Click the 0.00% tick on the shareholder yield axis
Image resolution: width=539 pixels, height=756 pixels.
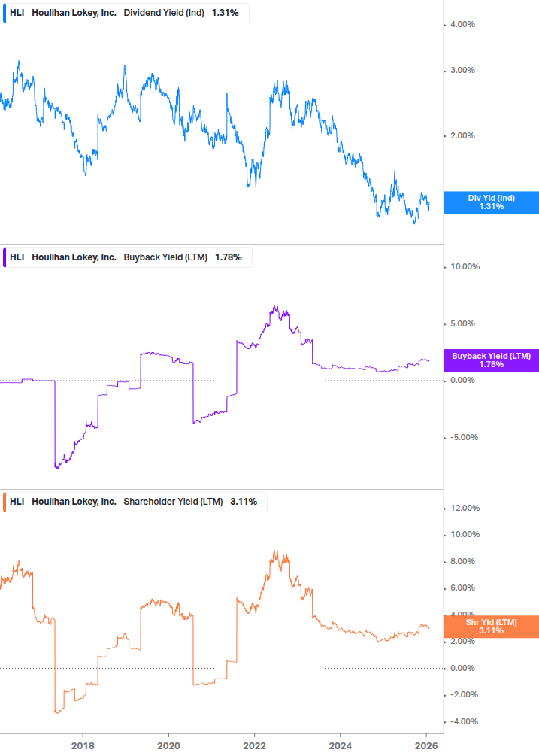click(x=462, y=668)
